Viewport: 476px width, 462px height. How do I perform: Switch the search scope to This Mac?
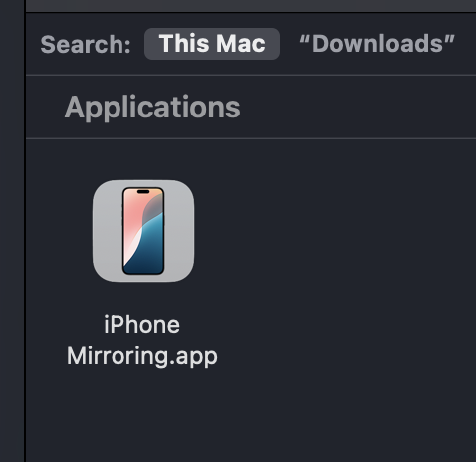(x=212, y=44)
